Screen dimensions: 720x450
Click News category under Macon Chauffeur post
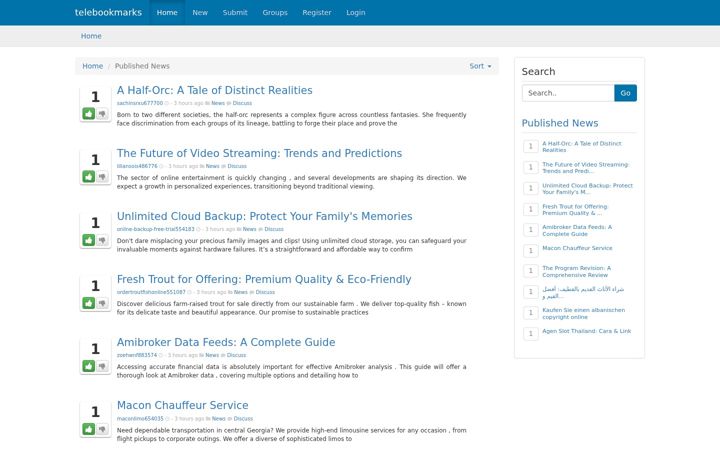(x=219, y=419)
